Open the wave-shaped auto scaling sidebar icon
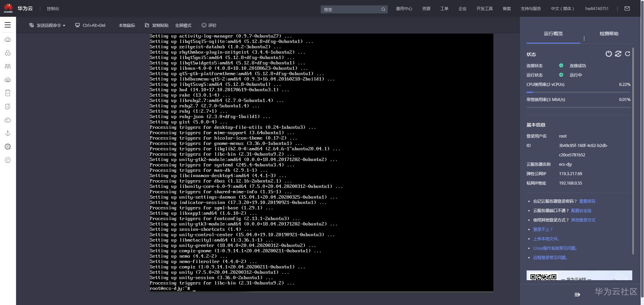 pyautogui.click(x=8, y=66)
